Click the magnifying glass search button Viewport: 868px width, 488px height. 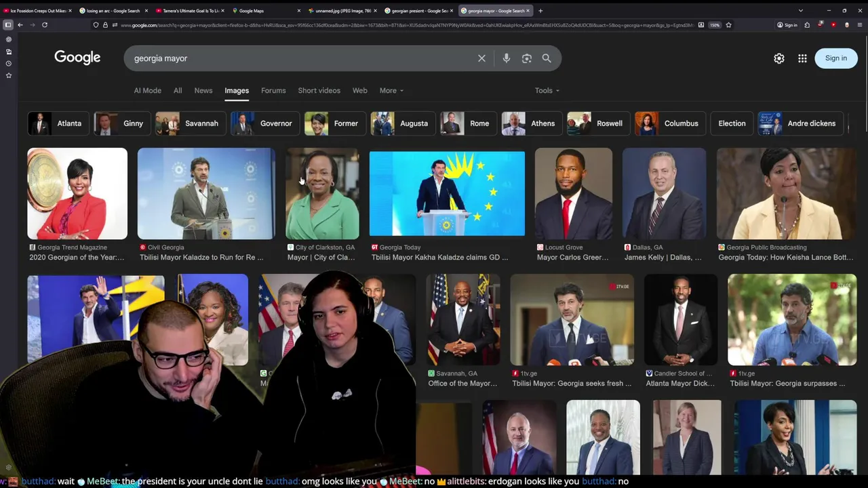pyautogui.click(x=547, y=58)
